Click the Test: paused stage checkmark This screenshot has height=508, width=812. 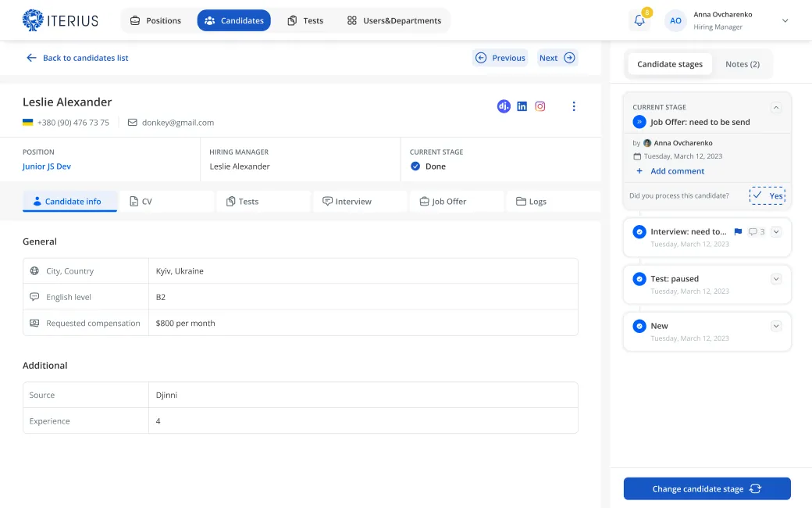click(x=639, y=279)
